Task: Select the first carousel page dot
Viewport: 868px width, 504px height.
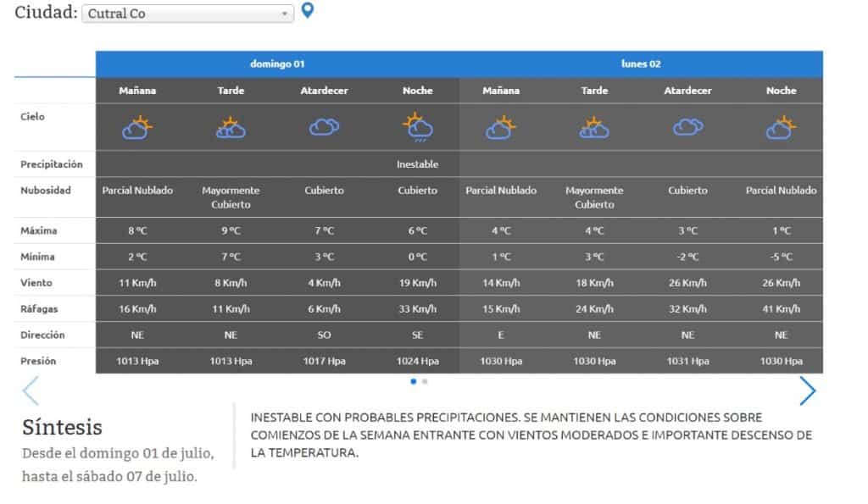Action: coord(414,381)
